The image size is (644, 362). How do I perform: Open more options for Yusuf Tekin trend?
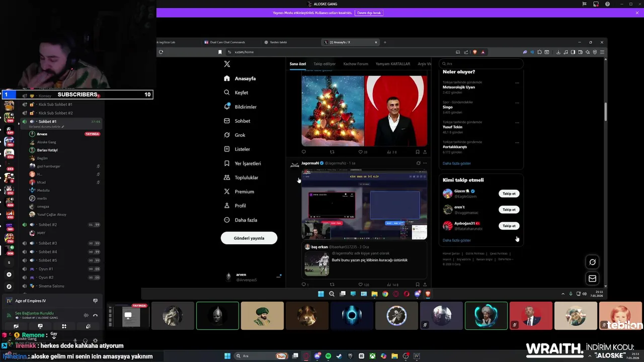click(517, 123)
